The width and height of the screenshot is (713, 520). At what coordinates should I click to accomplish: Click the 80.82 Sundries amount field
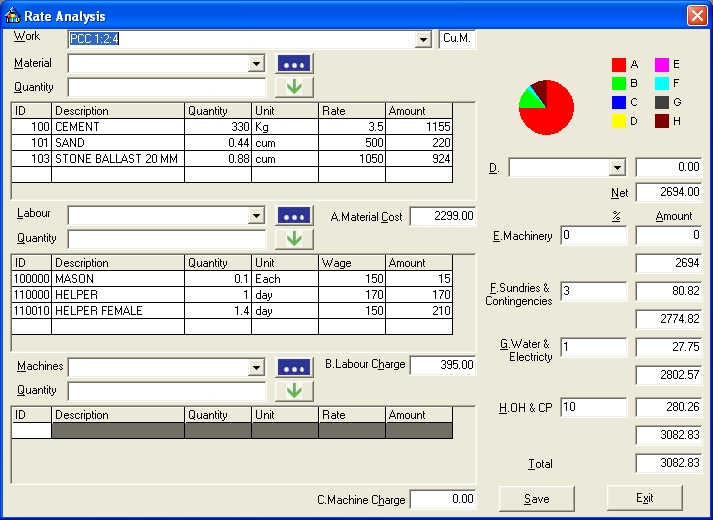pos(669,291)
